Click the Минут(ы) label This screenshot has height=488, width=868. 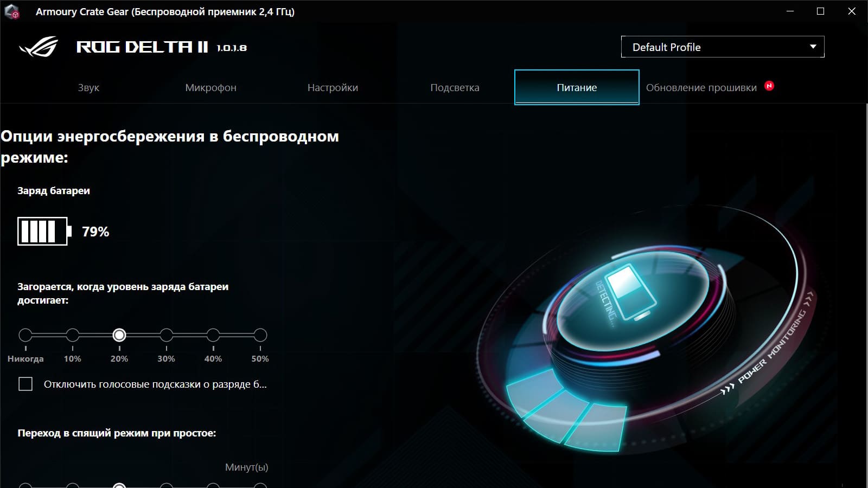(x=246, y=467)
